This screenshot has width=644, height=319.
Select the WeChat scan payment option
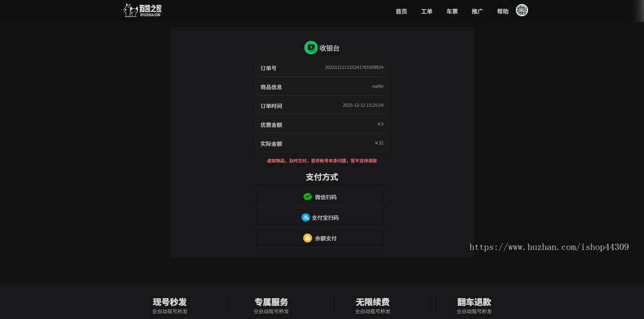[319, 196]
